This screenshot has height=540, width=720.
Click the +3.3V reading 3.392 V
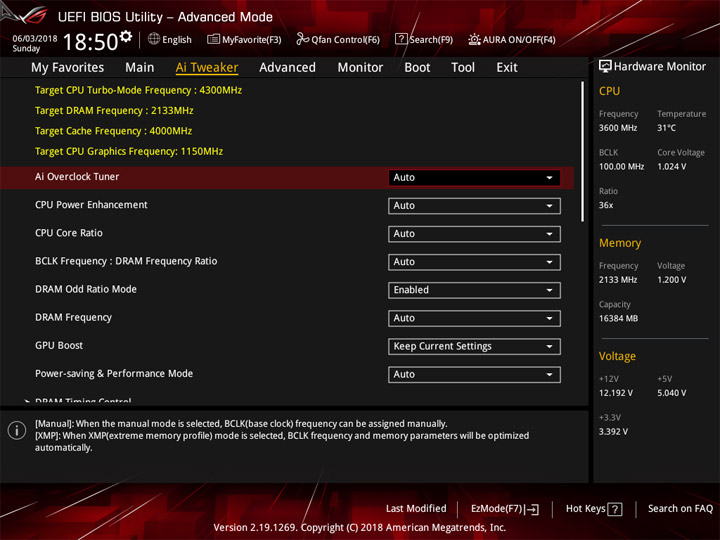tap(613, 432)
